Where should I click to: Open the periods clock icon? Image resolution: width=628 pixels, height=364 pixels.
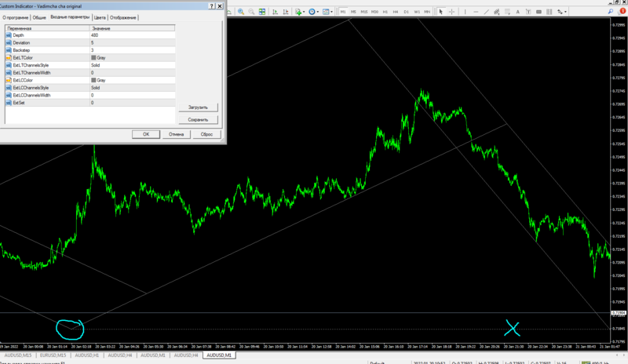point(312,12)
